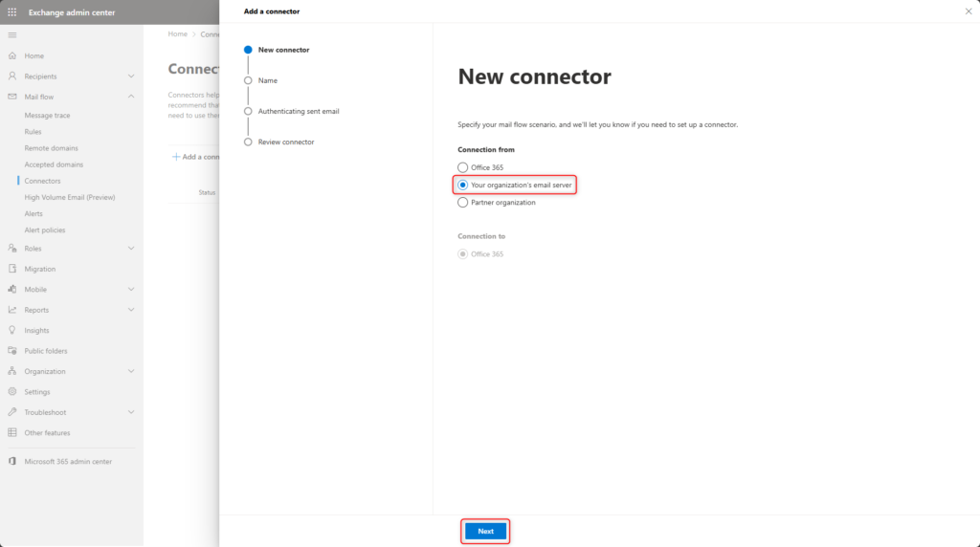Collapse the Mail flow section chevron
Screen dimensions: 980x547
(131, 97)
